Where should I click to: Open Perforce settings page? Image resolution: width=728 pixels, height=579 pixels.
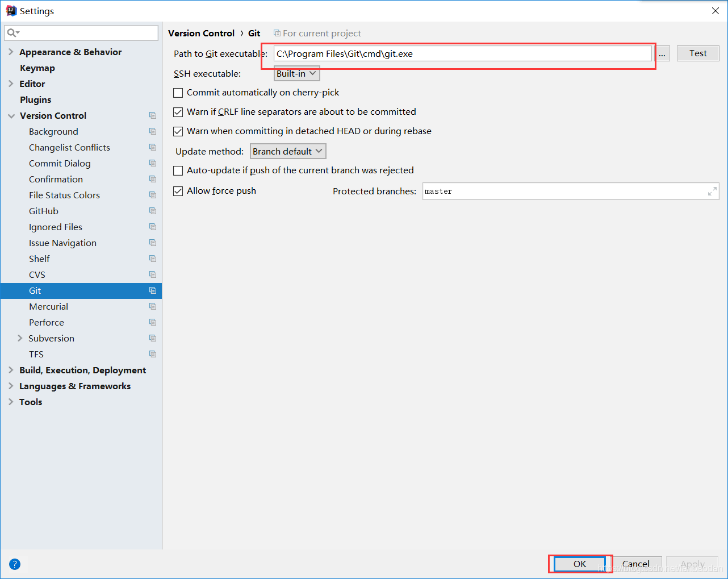[47, 322]
